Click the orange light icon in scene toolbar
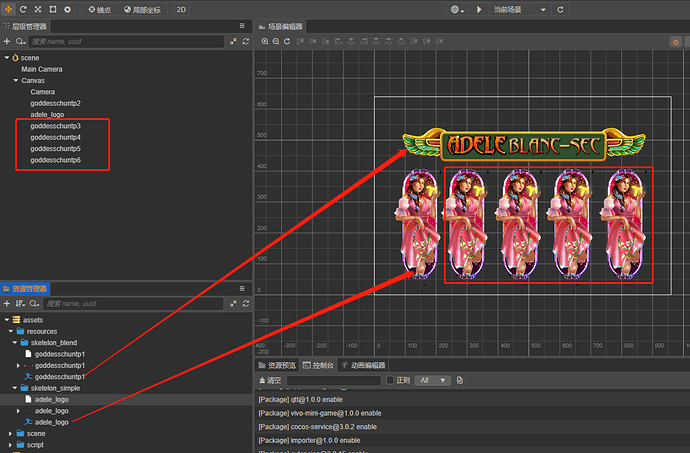Screen dimensions: 690x453 (675, 42)
